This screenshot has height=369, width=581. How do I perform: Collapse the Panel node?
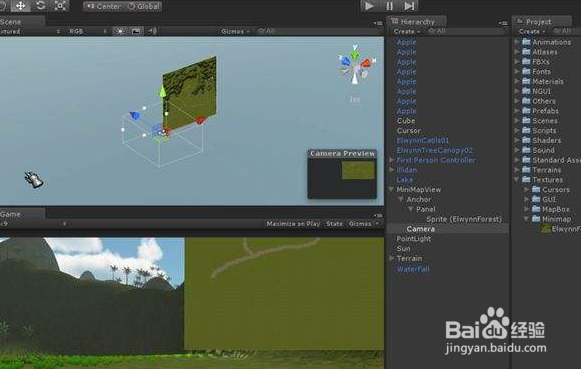(410, 209)
